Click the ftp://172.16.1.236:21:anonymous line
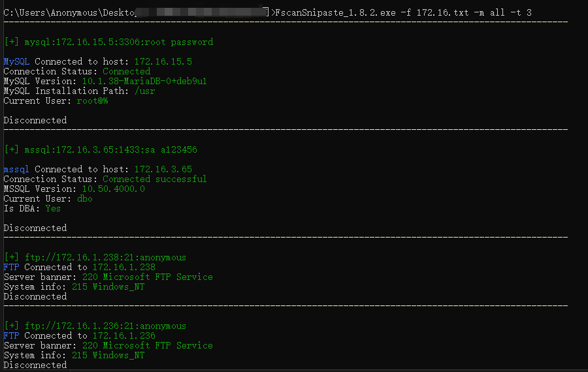This screenshot has width=588, height=372. pyautogui.click(x=95, y=326)
